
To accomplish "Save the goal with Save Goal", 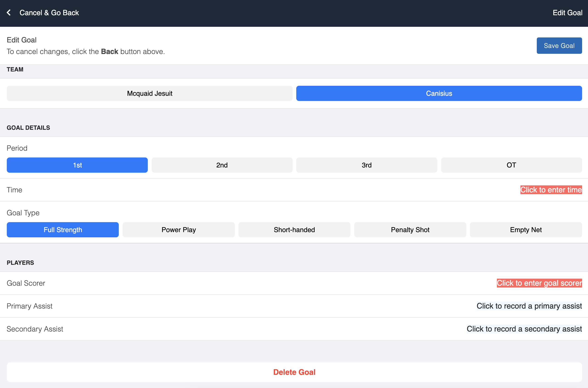I will 559,46.
